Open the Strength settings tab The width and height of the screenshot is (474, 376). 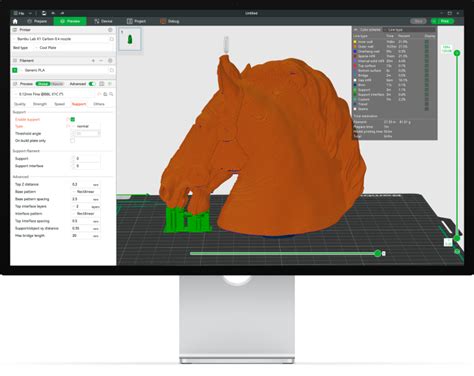pyautogui.click(x=40, y=104)
